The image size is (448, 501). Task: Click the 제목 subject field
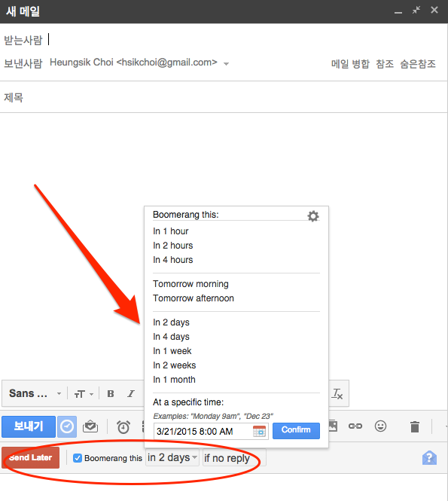[x=224, y=97]
